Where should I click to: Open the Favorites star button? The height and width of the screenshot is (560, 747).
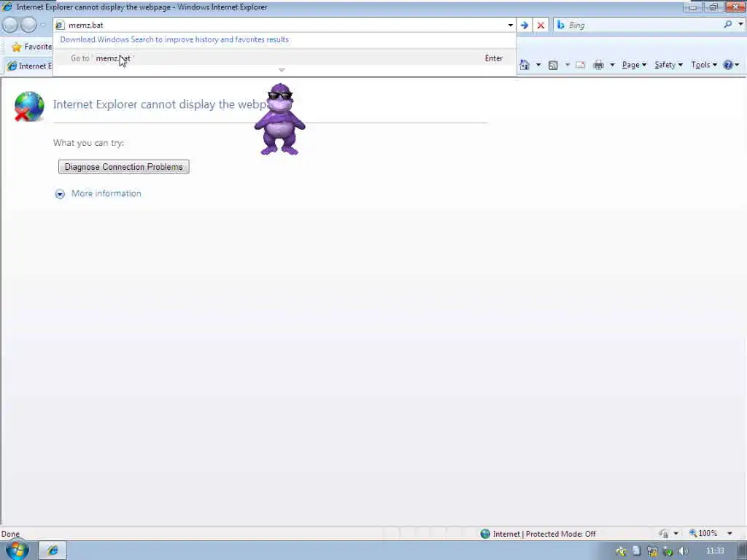(31, 47)
